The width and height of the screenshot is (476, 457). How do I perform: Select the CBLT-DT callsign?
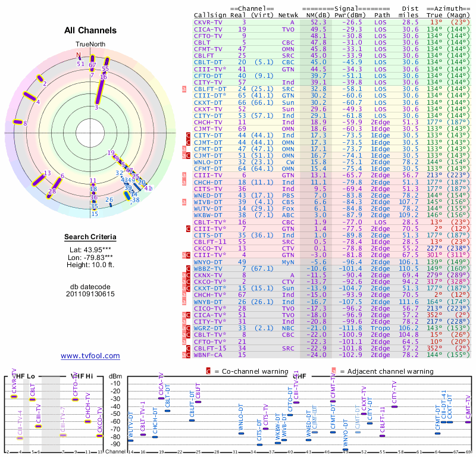[208, 62]
